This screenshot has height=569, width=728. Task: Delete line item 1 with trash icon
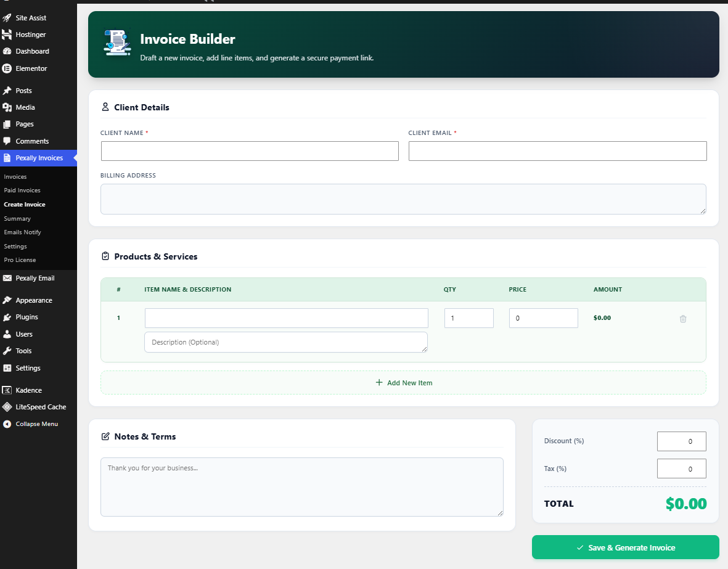click(x=683, y=319)
